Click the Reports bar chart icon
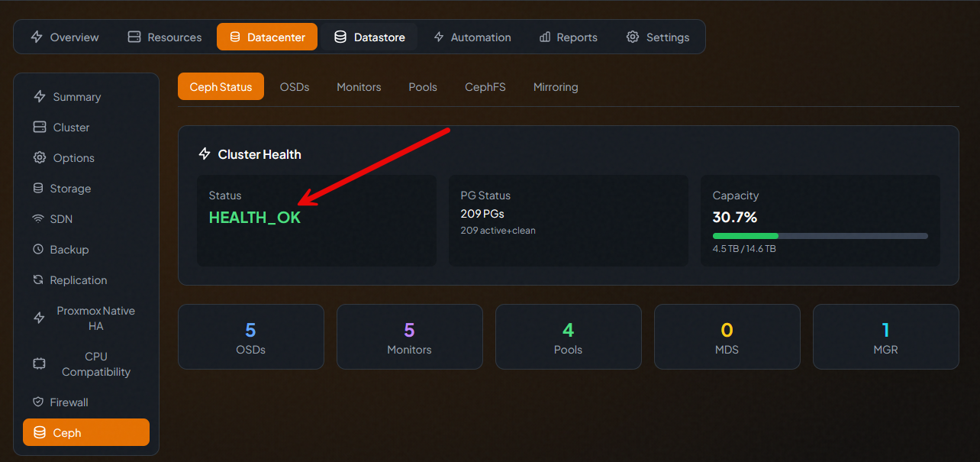This screenshot has width=980, height=462. [x=545, y=37]
